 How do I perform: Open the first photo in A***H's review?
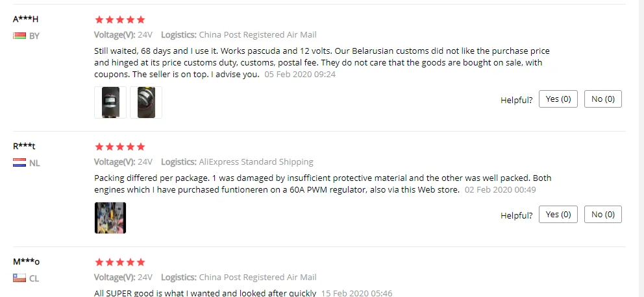[x=110, y=102]
